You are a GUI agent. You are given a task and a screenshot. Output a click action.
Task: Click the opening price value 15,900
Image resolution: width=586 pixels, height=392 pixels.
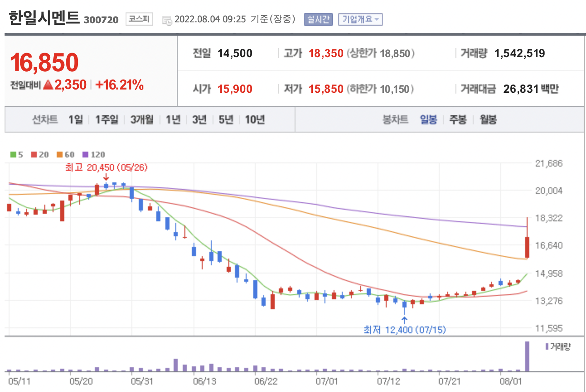tap(235, 89)
